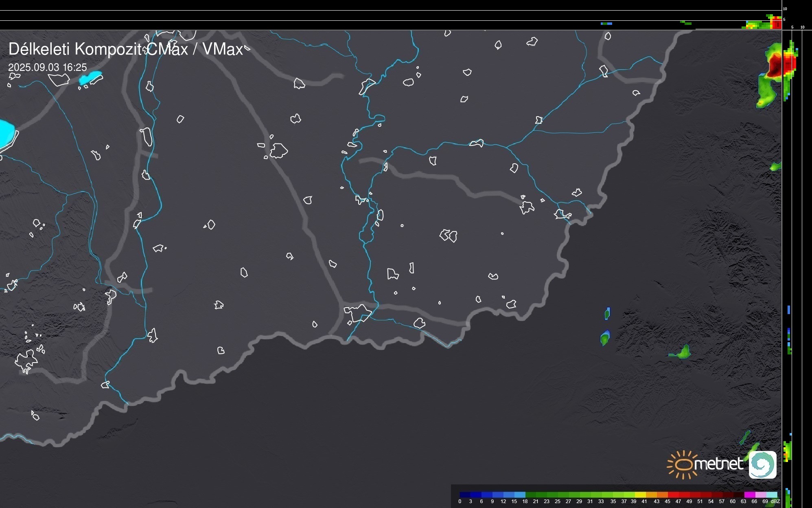Select the yellow 39 dBZ legend swatch
812x508 pixels.
640,495
